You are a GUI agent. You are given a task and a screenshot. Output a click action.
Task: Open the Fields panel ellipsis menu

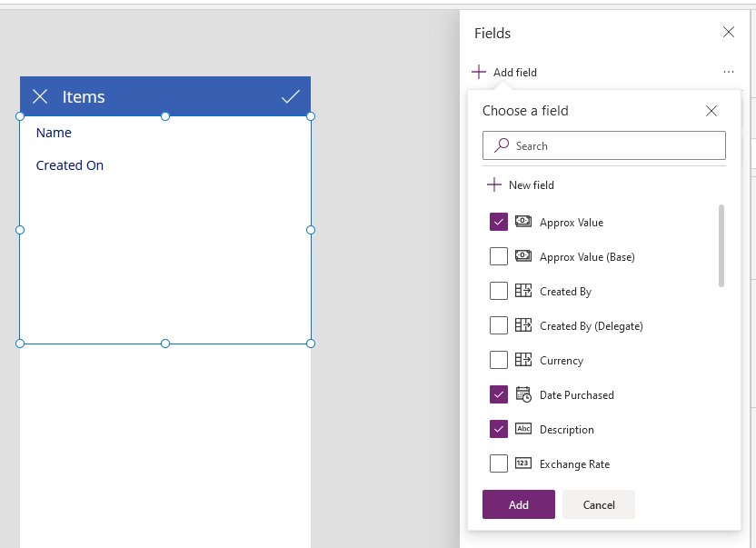pos(729,72)
